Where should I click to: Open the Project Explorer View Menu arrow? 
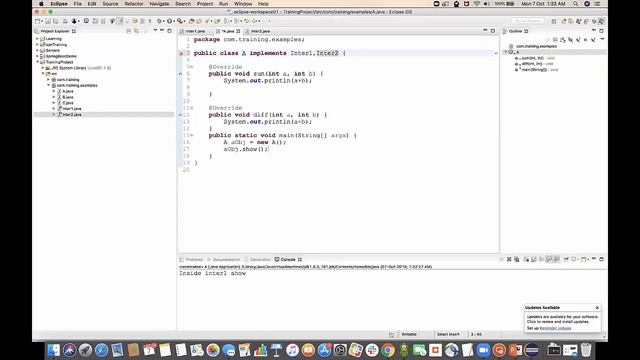point(155,31)
